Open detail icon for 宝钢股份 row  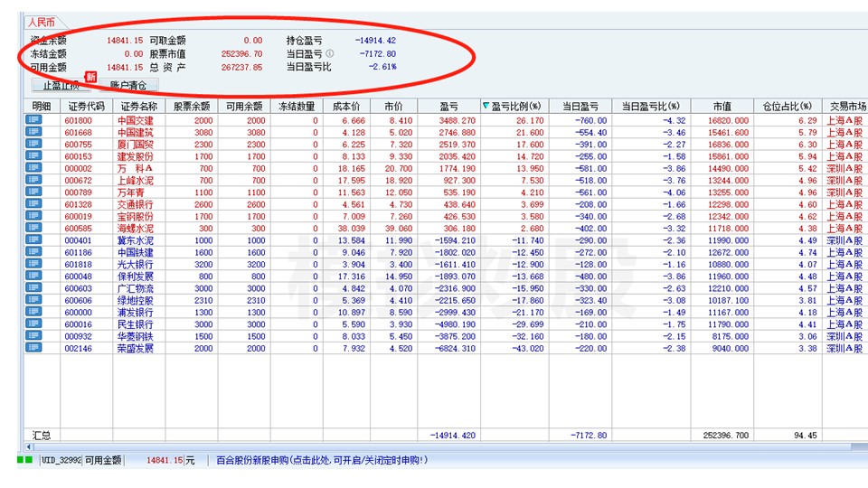tap(33, 215)
